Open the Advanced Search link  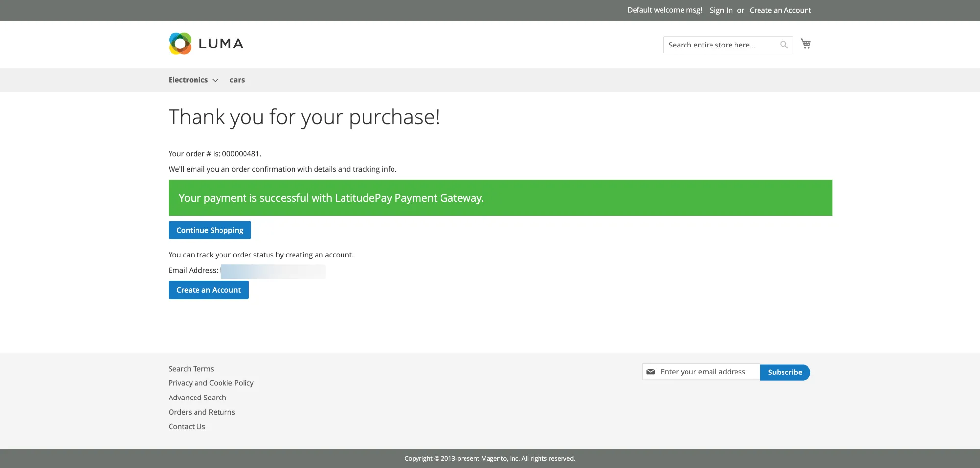click(197, 398)
